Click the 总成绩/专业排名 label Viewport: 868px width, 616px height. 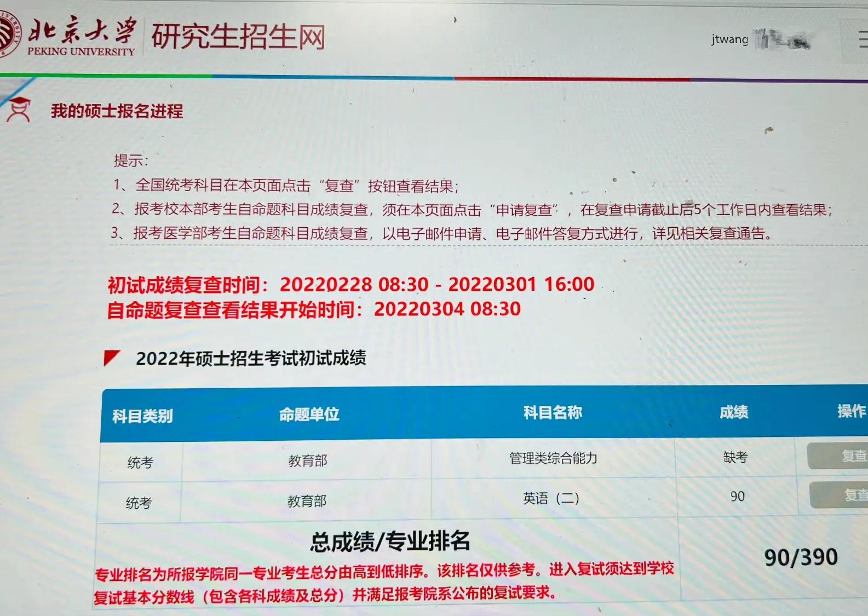point(390,542)
